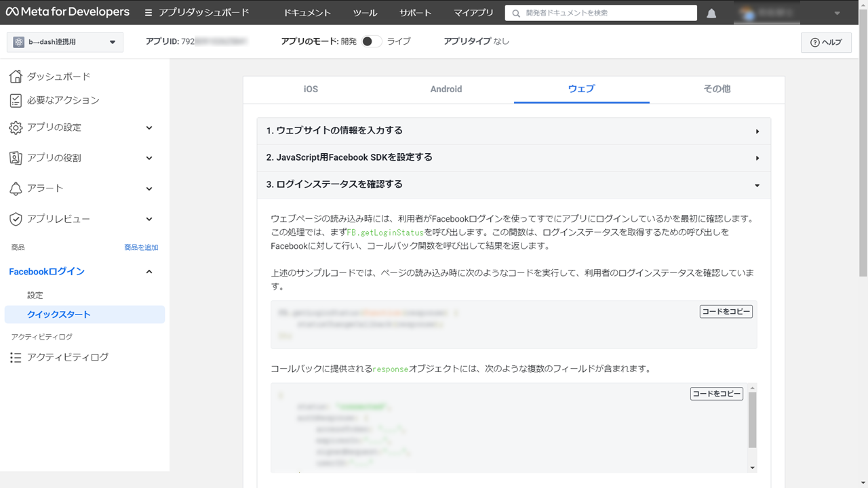
Task: Click the app gear icon beside b-dash連携用
Action: (18, 42)
